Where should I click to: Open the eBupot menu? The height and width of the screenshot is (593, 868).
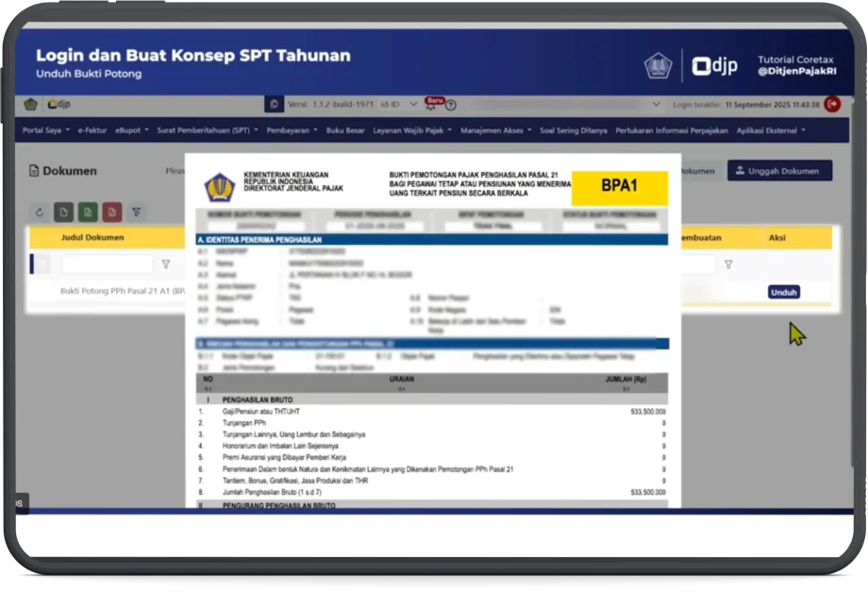click(x=132, y=130)
